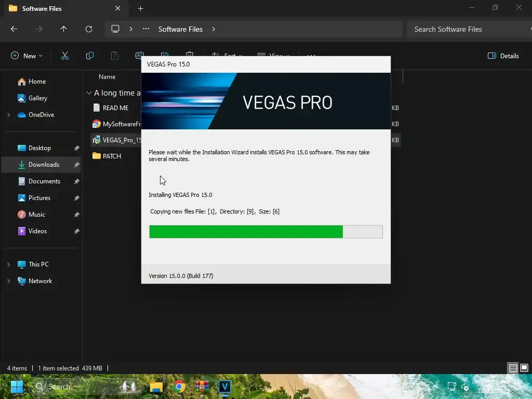Switch to details list view in status bar
The height and width of the screenshot is (399, 532).
[513, 368]
